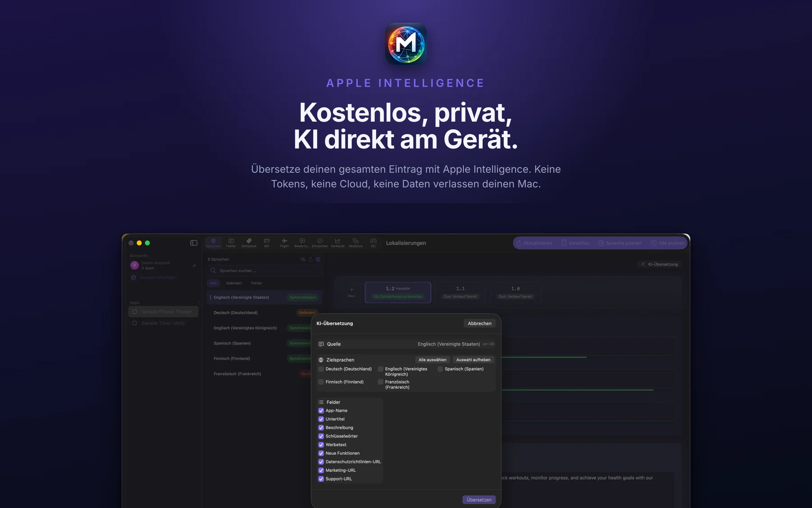Toggle the sidebar panel icon
Viewport: 812px width, 508px height.
coord(194,243)
